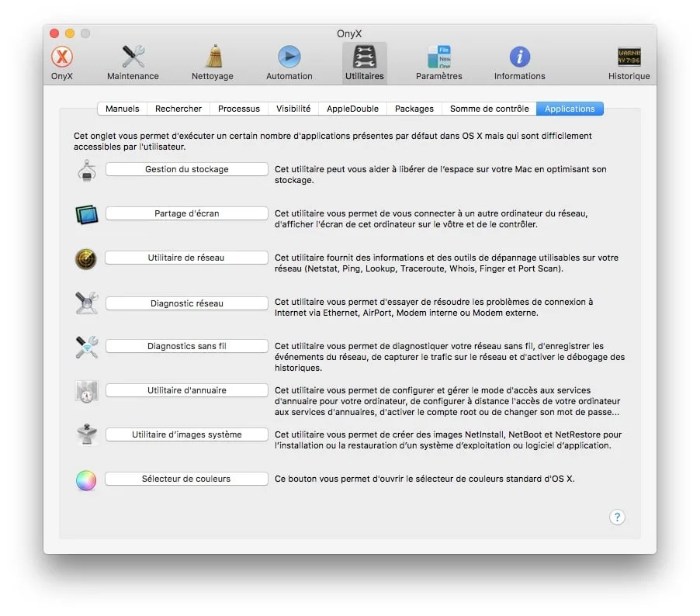Click the Sélecteur de couleurs color wheel
Screen dimensions: 700x616
pyautogui.click(x=86, y=481)
